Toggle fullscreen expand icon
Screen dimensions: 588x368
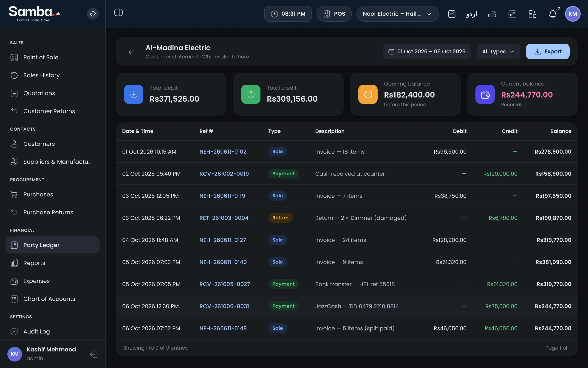click(x=512, y=14)
